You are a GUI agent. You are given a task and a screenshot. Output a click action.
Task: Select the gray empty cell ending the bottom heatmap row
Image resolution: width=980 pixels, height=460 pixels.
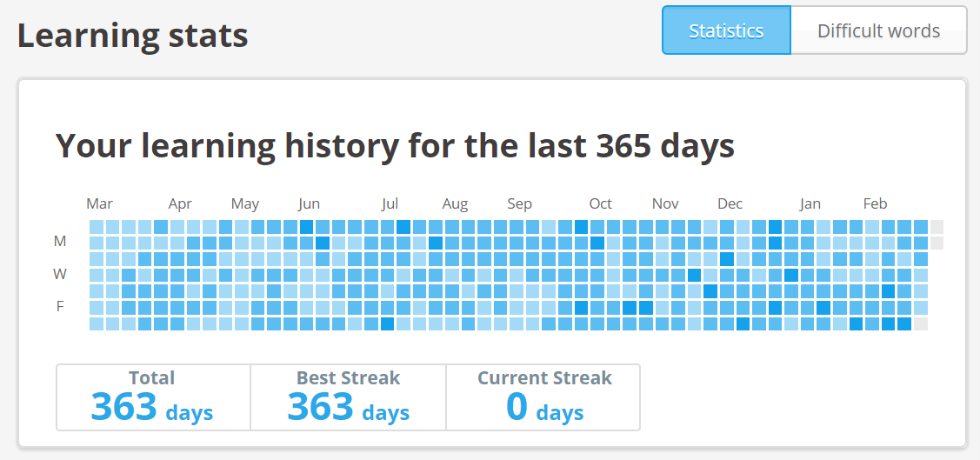point(921,323)
